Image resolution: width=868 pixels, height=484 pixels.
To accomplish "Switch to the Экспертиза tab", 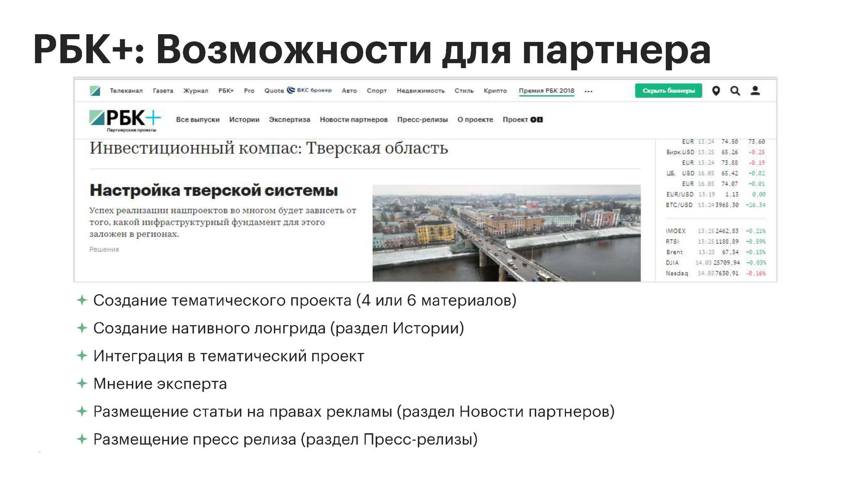I will pyautogui.click(x=289, y=119).
